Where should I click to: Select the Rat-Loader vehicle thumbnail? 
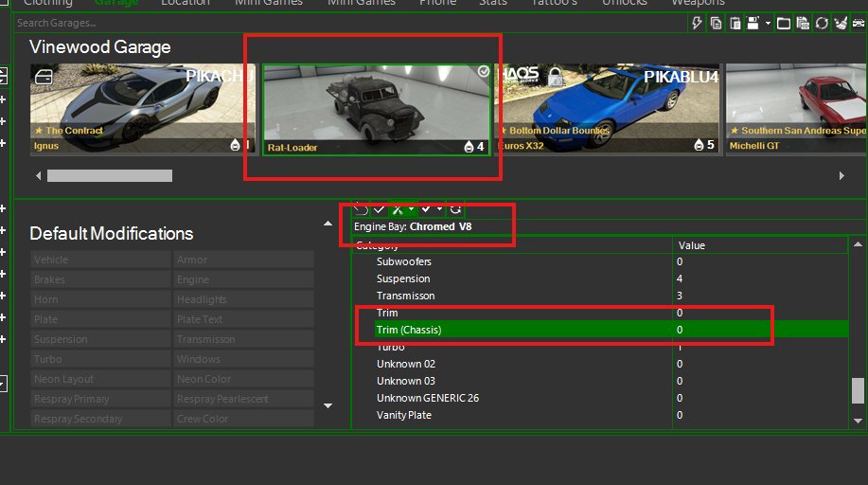point(377,110)
